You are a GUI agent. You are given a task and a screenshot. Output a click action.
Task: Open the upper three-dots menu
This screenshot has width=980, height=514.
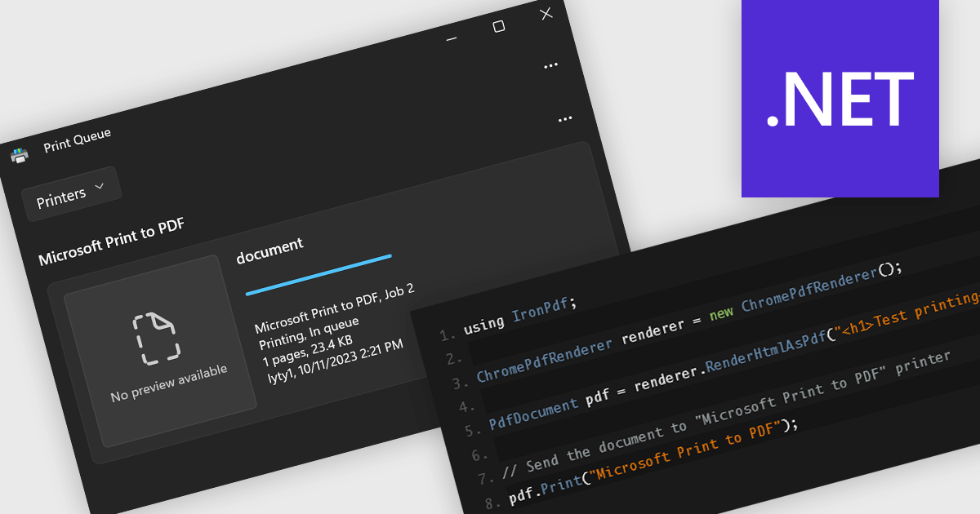coord(550,65)
